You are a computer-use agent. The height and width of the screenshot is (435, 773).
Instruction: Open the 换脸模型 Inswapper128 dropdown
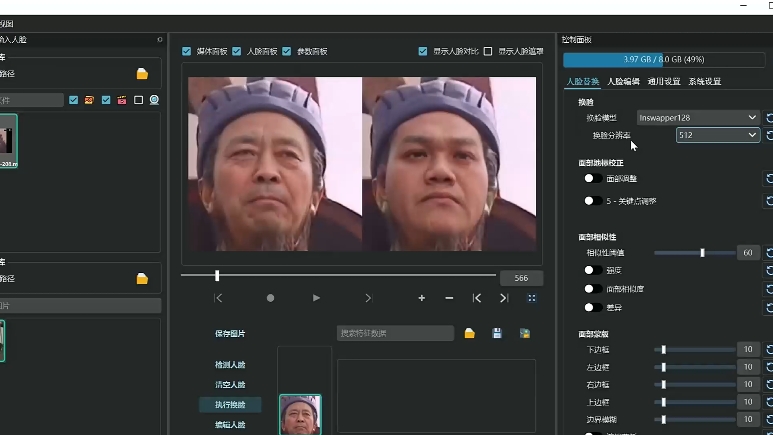[x=698, y=118]
